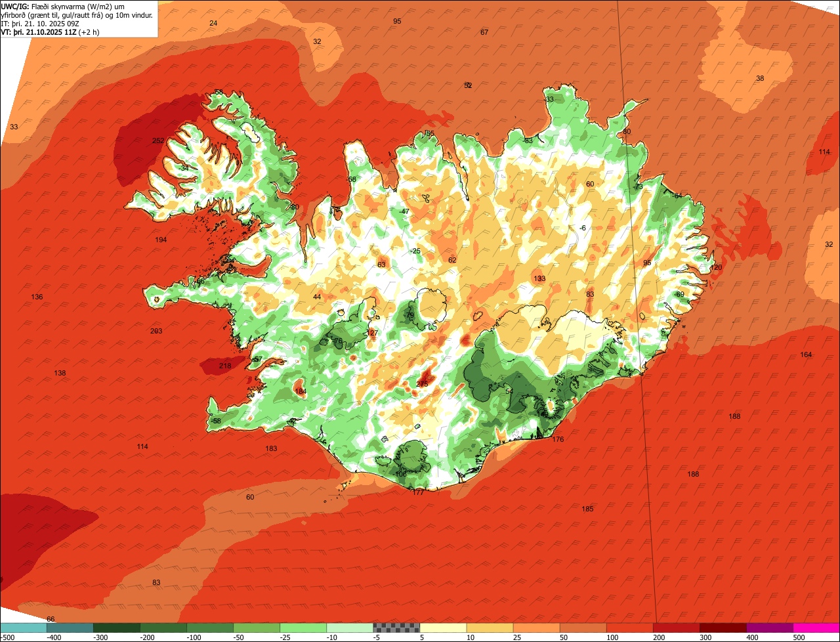840x642 pixels.
Task: Click the 'IT: þri. 21. 10. 2025 09Z' line
Action: (40, 24)
